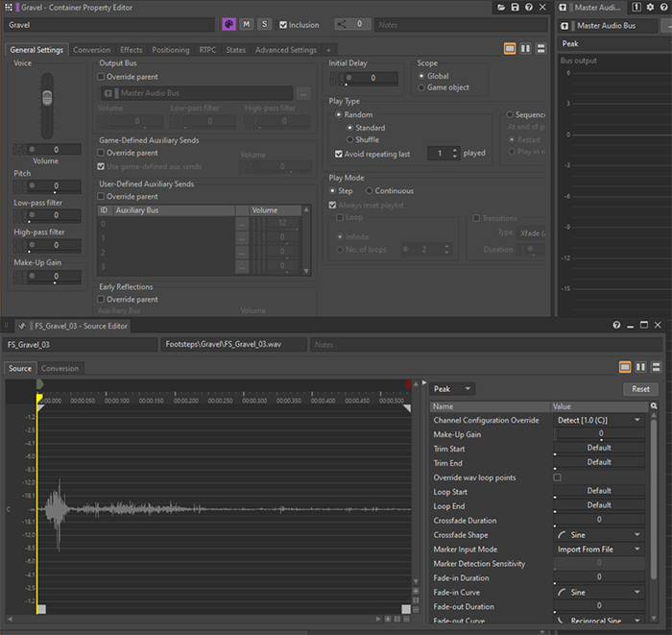Save using the floppy disk icon

[x=516, y=8]
